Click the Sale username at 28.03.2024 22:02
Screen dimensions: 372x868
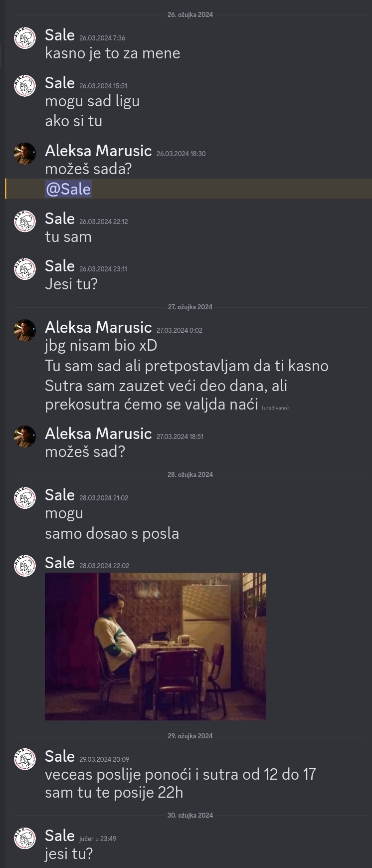[60, 563]
